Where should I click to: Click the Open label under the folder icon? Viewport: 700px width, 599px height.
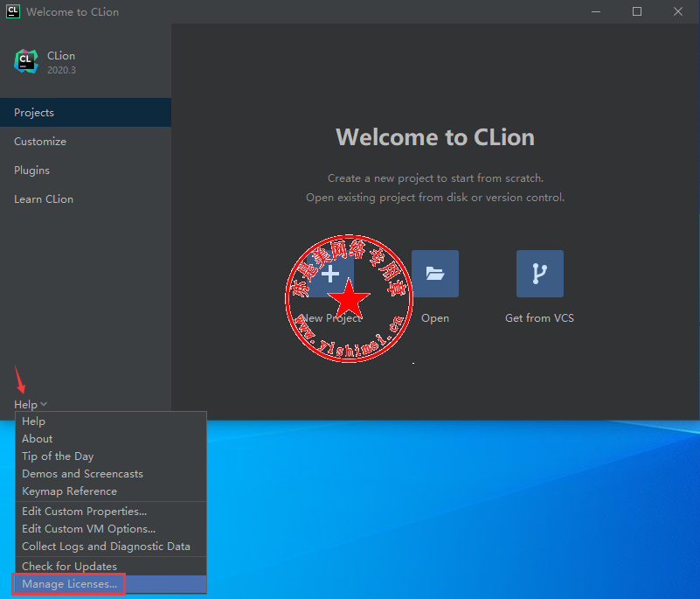tap(435, 318)
